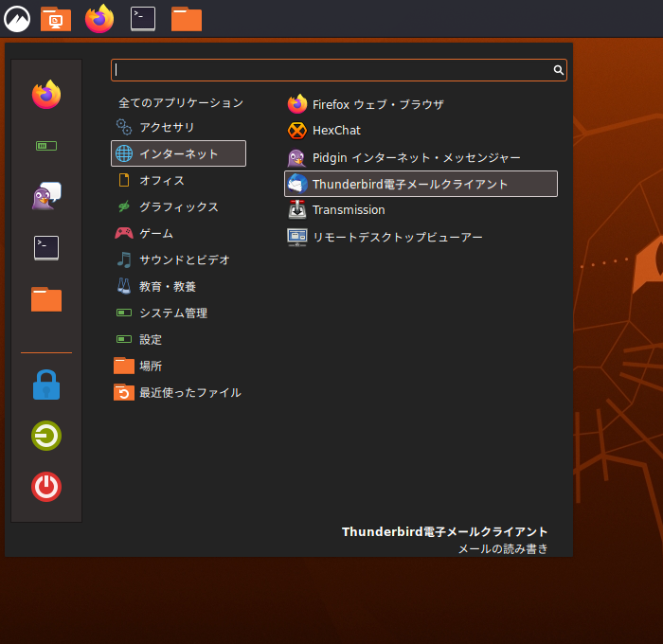Select the アクセサリ category
The image size is (663, 644).
(178, 127)
